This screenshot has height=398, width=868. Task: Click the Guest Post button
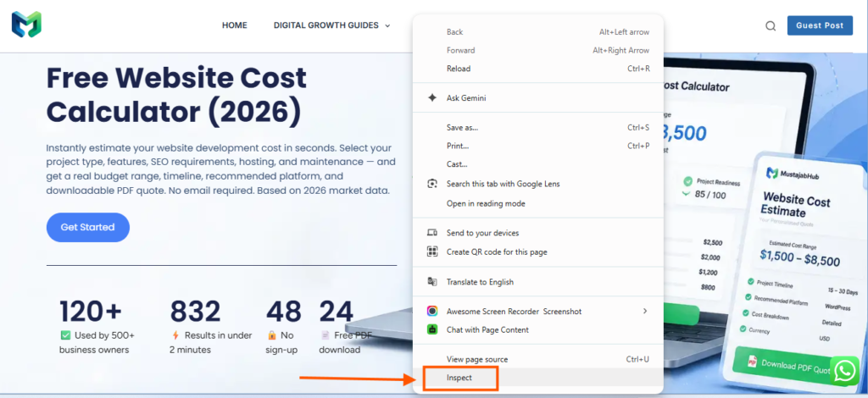pos(820,25)
